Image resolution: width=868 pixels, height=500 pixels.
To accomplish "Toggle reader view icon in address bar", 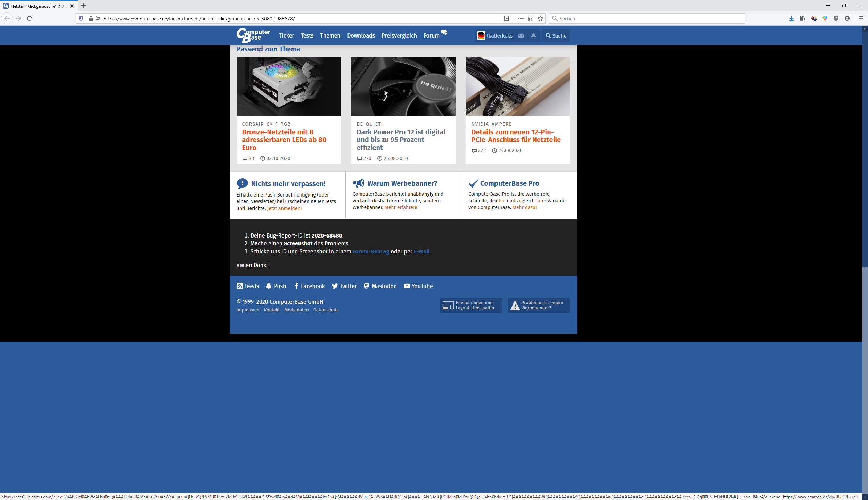I will point(507,18).
